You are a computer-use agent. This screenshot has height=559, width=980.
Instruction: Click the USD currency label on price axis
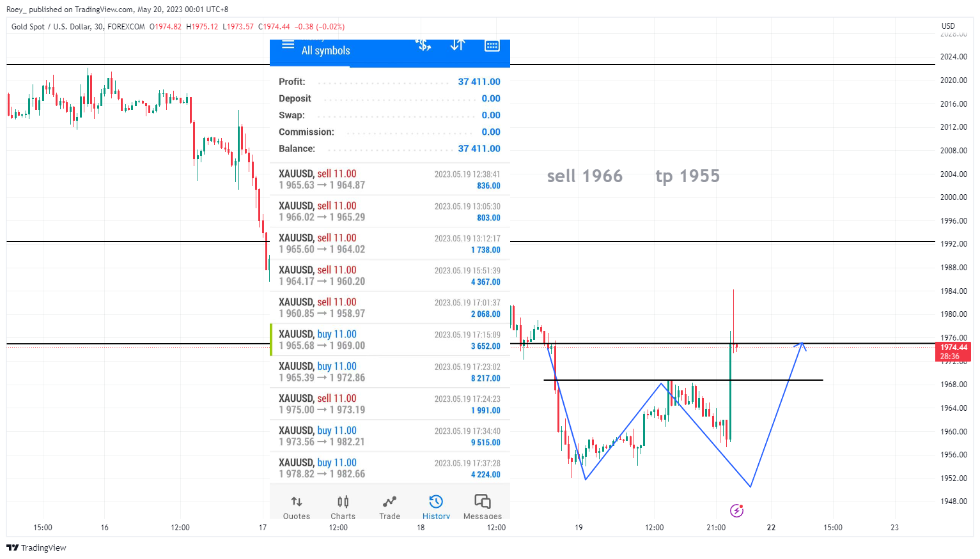(948, 26)
